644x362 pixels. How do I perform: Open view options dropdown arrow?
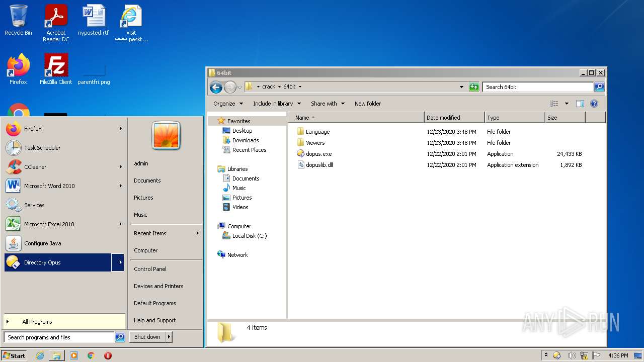point(567,104)
